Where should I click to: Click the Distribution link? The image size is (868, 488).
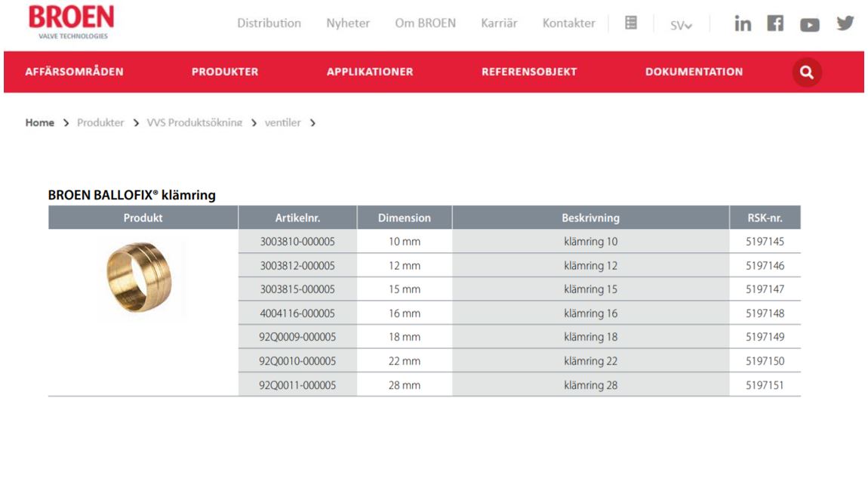pyautogui.click(x=269, y=23)
